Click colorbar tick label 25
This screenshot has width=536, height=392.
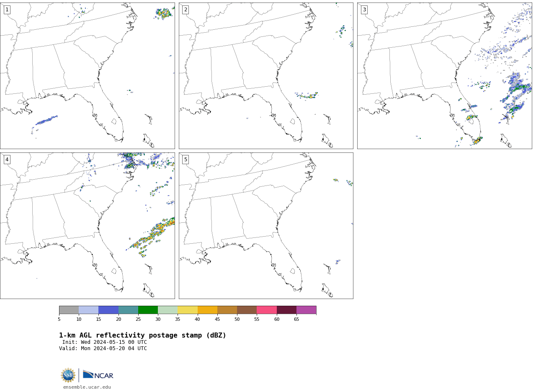click(x=138, y=319)
